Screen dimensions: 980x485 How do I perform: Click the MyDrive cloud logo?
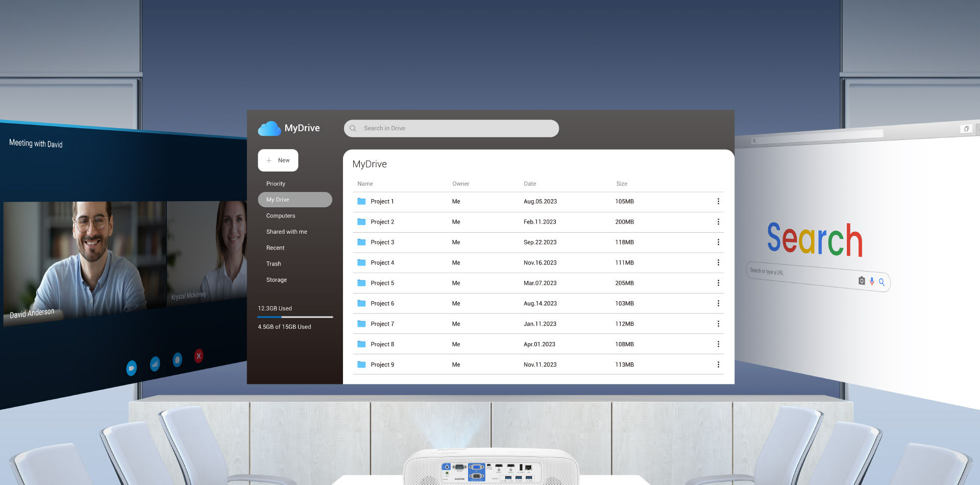coord(269,128)
